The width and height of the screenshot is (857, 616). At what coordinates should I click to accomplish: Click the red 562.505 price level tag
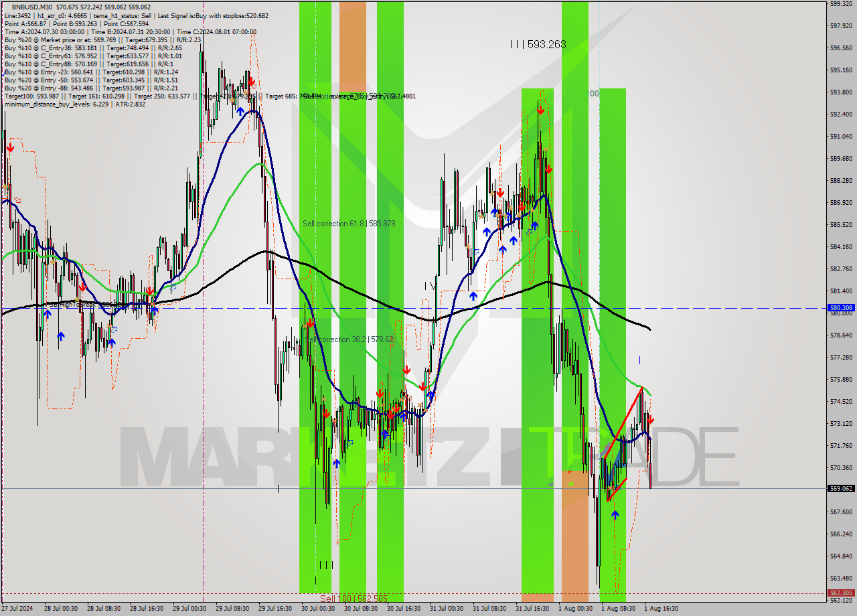pos(841,593)
